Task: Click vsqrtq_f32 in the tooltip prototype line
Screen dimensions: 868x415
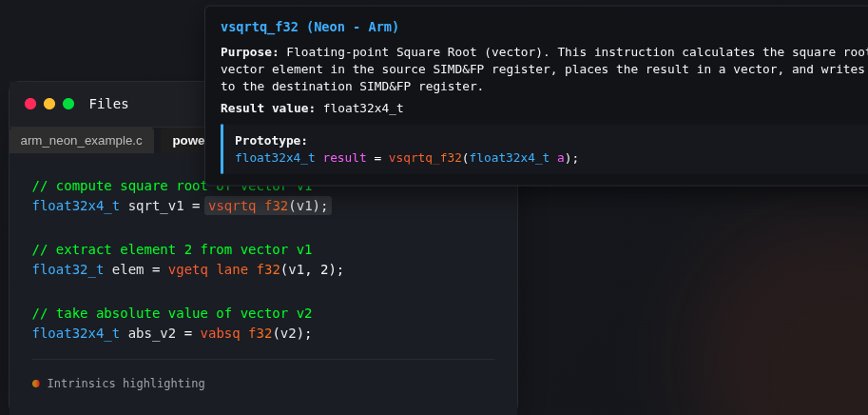Action: pos(425,158)
